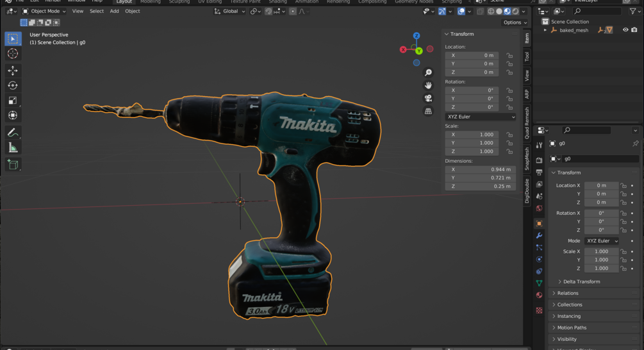
Task: Open the Tool properties tab (wrench-screwdriver)
Action: point(540,145)
